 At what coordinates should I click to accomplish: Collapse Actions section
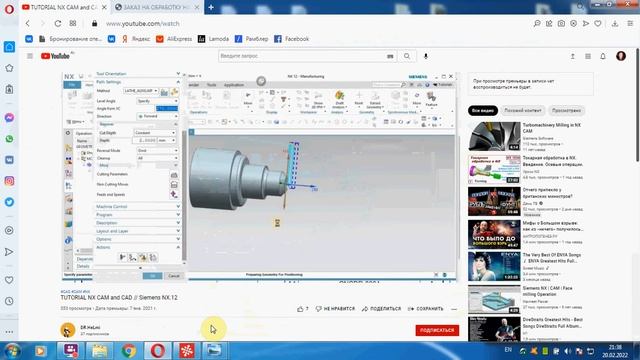[138, 247]
